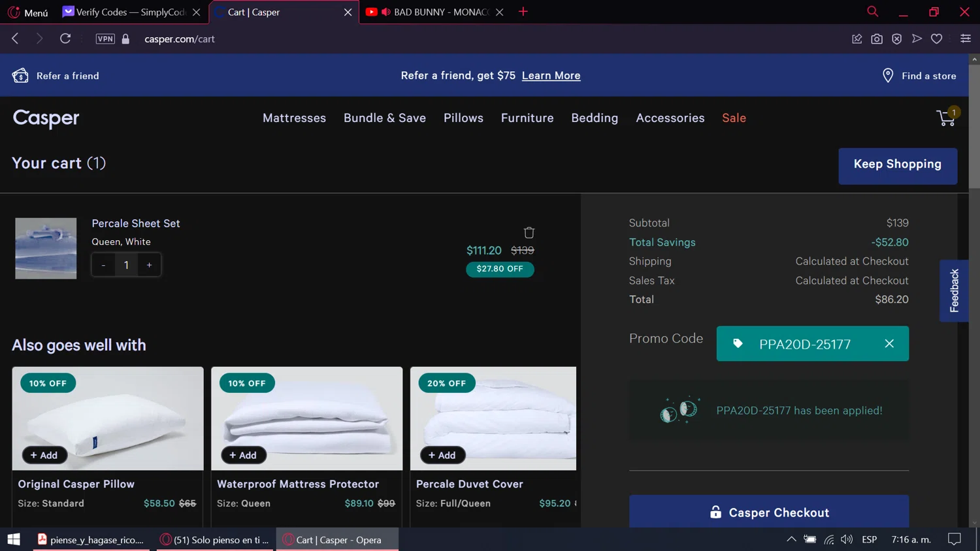Close the Cart | Casper tab

pos(348,12)
